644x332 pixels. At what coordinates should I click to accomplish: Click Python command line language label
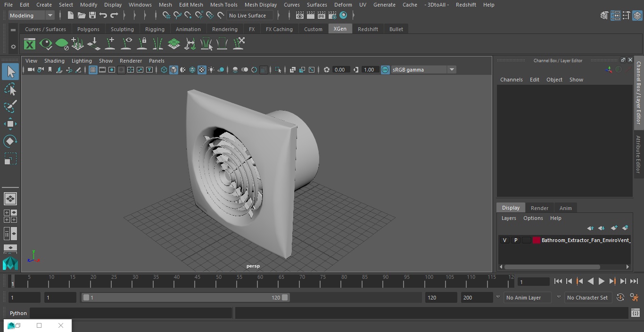(18, 313)
